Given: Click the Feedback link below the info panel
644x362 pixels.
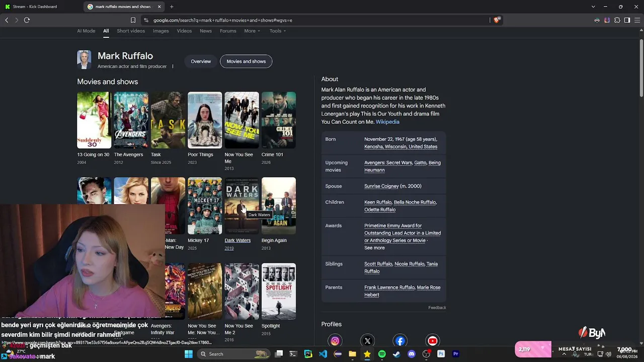Looking at the screenshot, I should [437, 308].
